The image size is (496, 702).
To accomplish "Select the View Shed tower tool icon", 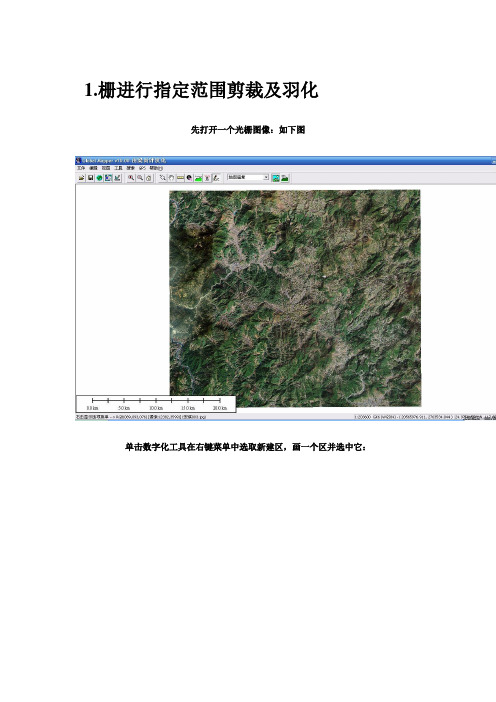I will pos(207,178).
